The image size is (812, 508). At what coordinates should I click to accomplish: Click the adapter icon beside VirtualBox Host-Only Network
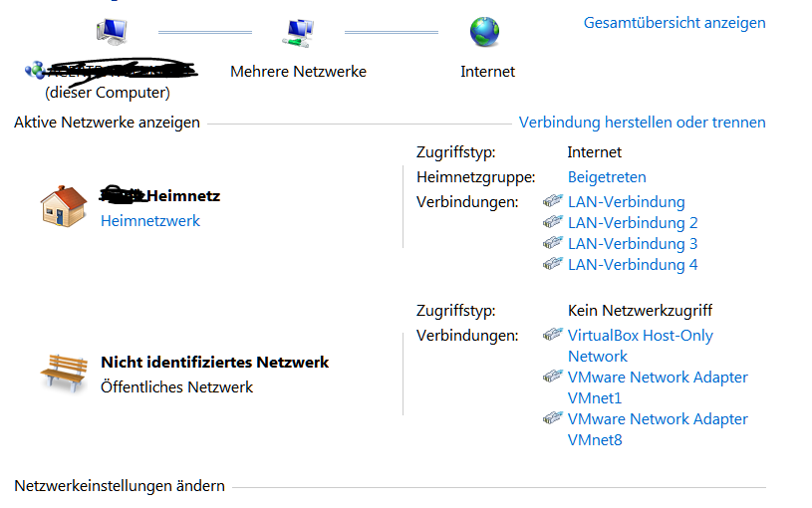point(553,335)
